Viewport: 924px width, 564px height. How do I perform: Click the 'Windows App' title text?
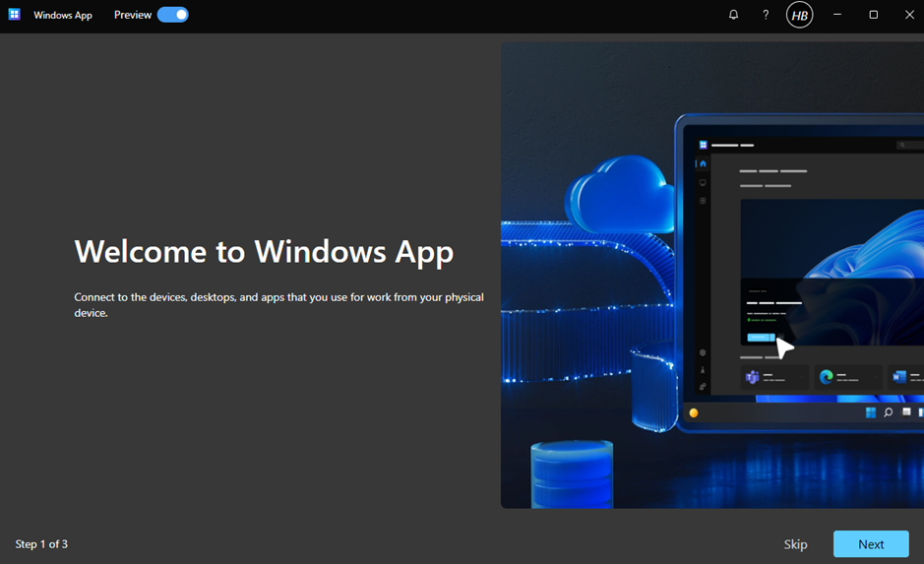pyautogui.click(x=63, y=15)
